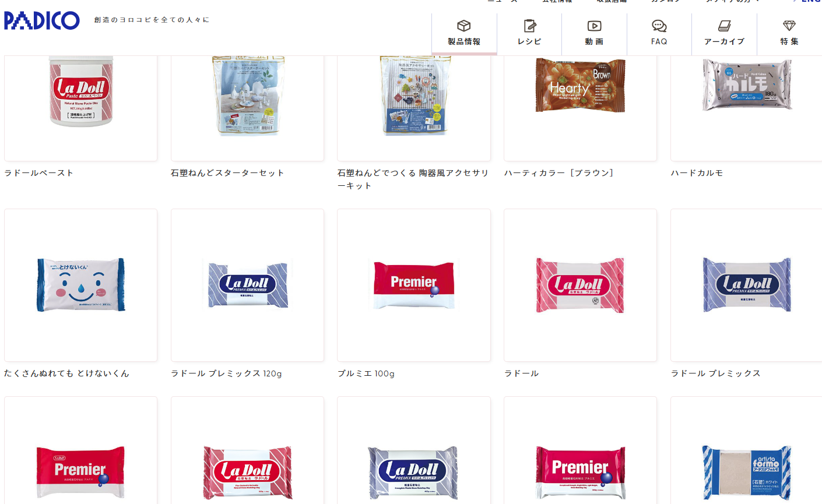Open the 製品情報 box icon
822x504 pixels.
464,26
